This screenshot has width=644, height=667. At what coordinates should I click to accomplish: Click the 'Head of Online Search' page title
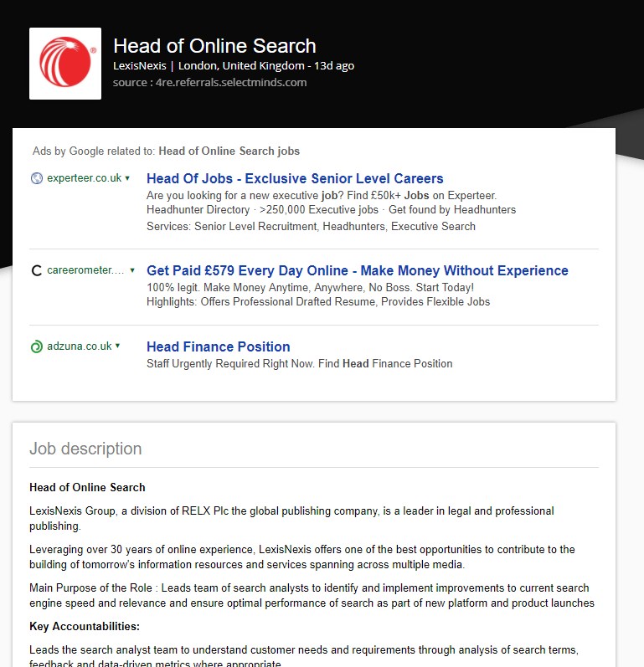pos(214,46)
